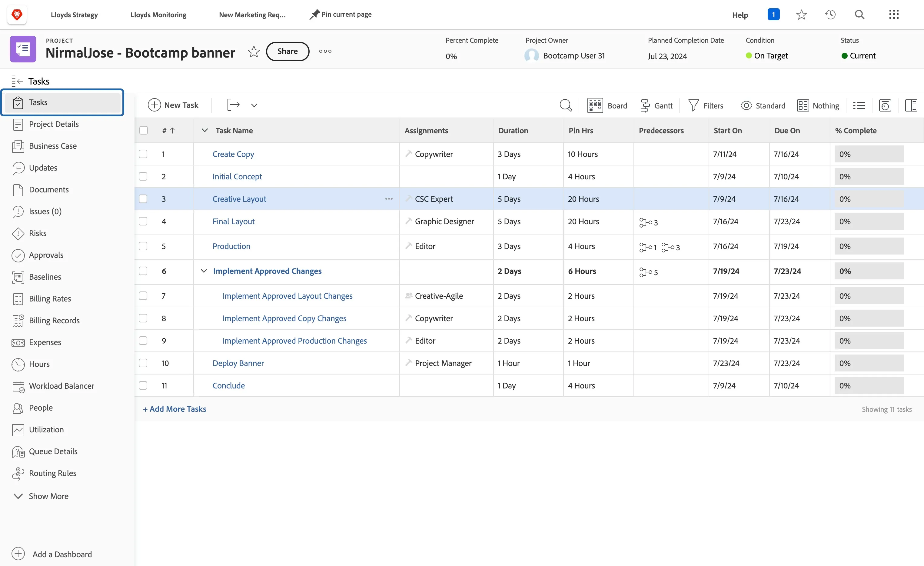Open notifications badge showing 1
The width and height of the screenshot is (924, 566).
click(x=773, y=15)
